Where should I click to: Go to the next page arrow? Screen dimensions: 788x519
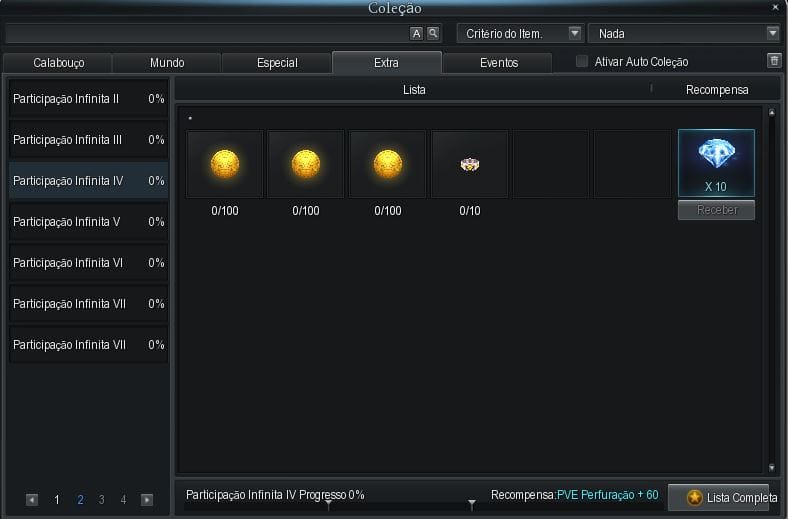tap(147, 500)
